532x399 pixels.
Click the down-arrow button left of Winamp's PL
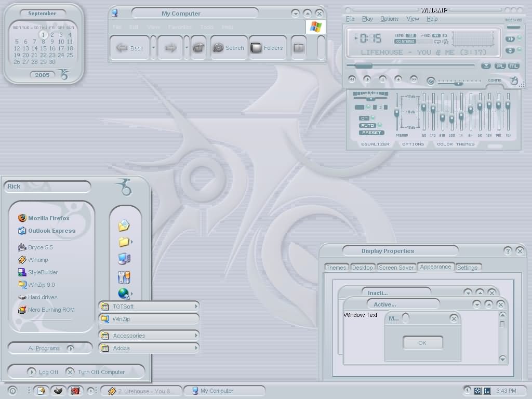pyautogui.click(x=486, y=66)
